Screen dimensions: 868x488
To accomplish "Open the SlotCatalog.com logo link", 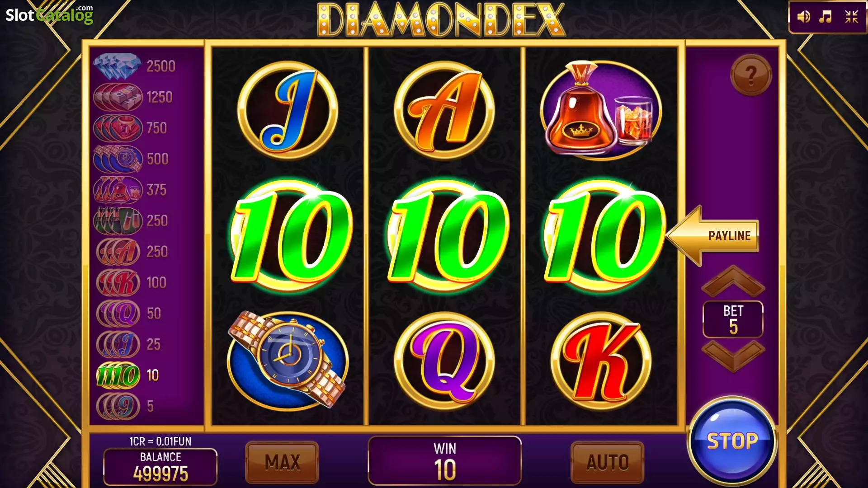I will pos(49,14).
